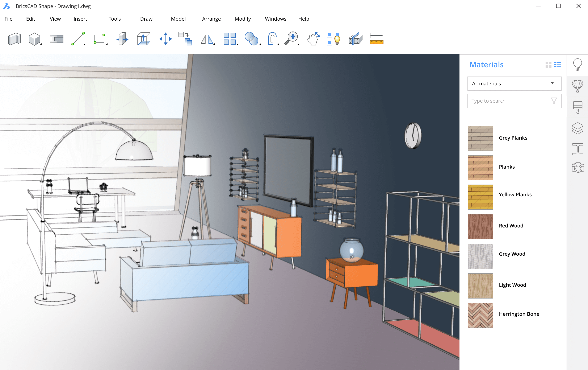Open the Layers panel in right sidebar
This screenshot has height=370, width=588.
tap(578, 128)
